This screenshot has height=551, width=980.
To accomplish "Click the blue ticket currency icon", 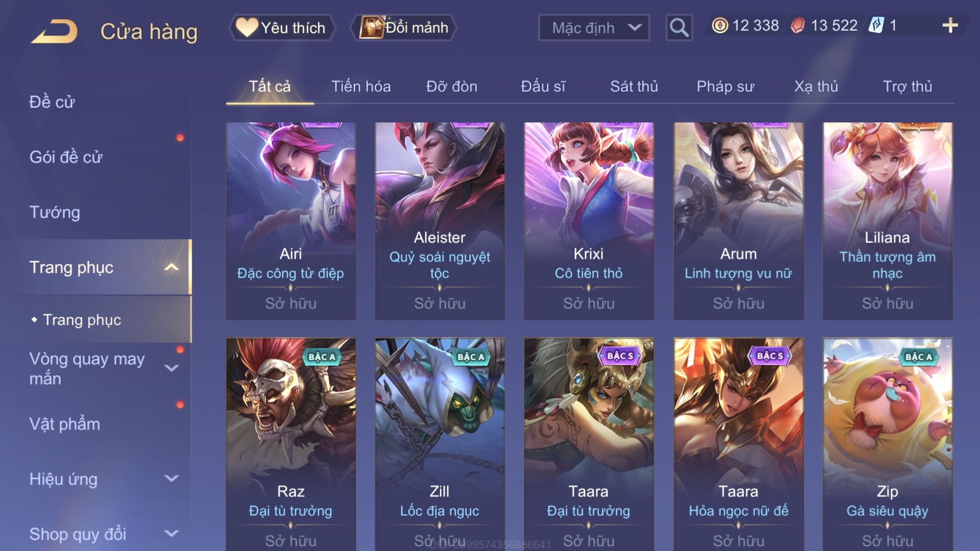I will tap(876, 25).
